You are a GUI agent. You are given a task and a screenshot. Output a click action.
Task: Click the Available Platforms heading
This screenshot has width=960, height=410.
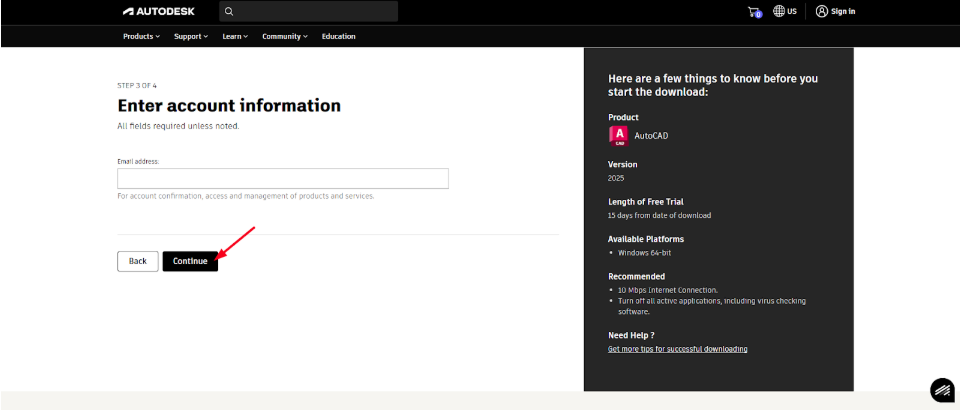646,239
